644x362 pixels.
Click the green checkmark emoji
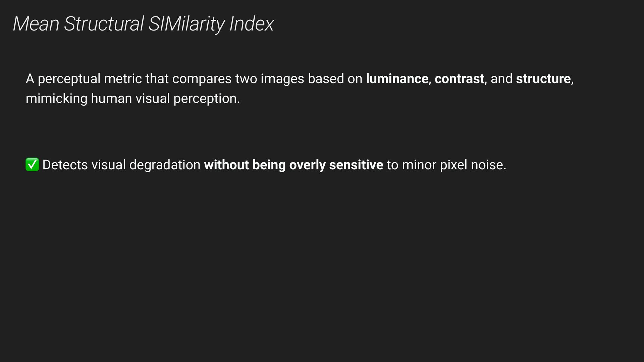(32, 165)
